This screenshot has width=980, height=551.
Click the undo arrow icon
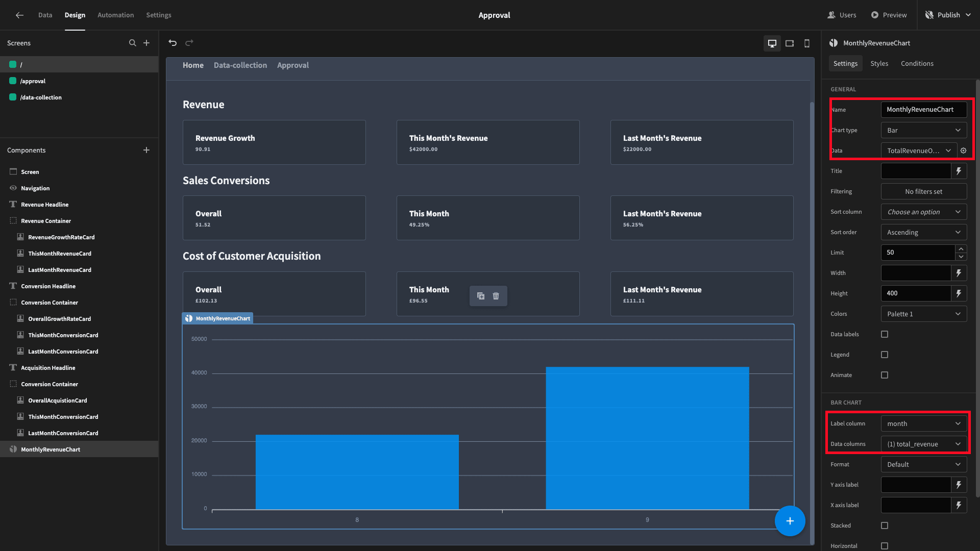tap(173, 43)
